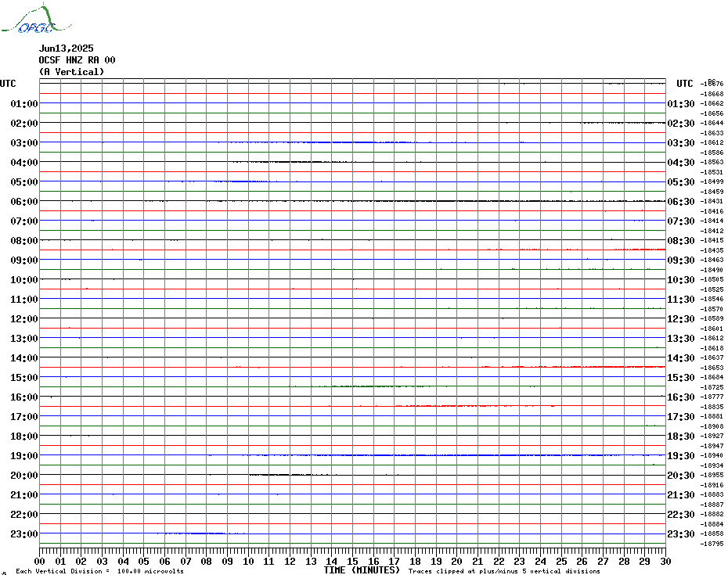Image resolution: width=728 pixels, height=582 pixels.
Task: Click minute label 00 on bottom time axis
Action: click(x=39, y=562)
